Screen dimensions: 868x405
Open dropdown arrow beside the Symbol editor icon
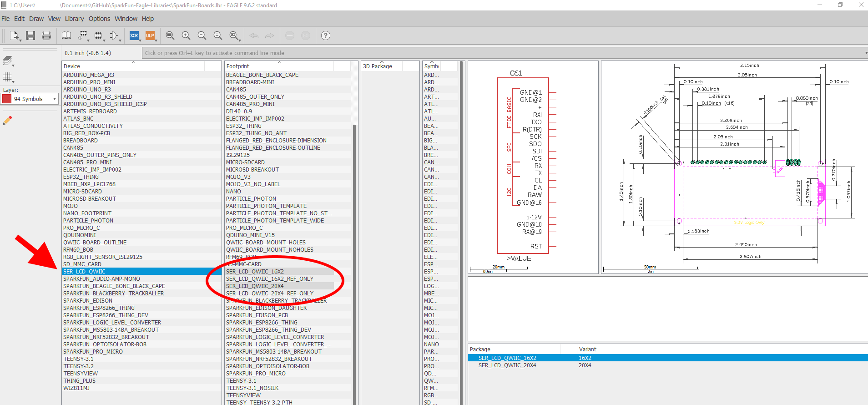(120, 40)
